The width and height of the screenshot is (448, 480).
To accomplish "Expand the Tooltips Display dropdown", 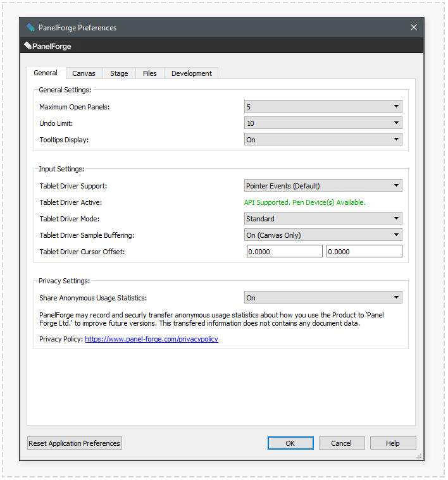I will pos(323,140).
